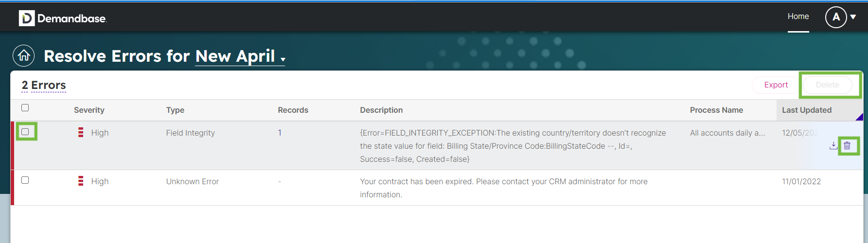The image size is (868, 243).
Task: Click the High severity icon in Unknown Error row
Action: (81, 181)
